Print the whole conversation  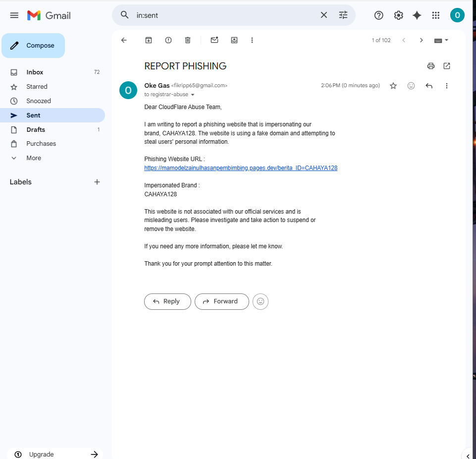tap(431, 66)
